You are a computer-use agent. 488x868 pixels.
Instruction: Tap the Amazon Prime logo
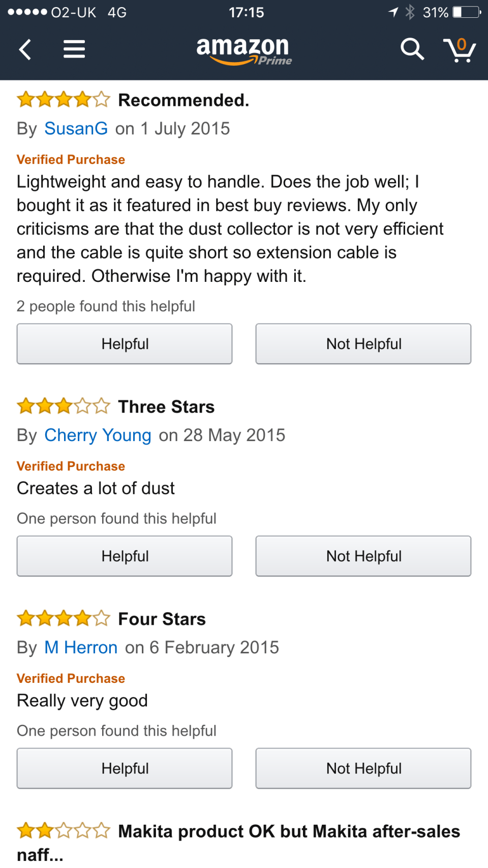(243, 51)
